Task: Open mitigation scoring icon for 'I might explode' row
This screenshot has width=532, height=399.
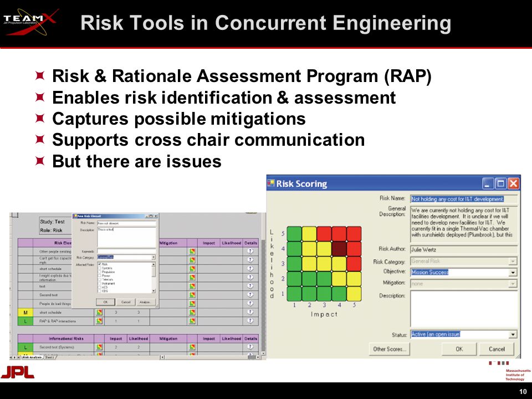Action: 192,278
